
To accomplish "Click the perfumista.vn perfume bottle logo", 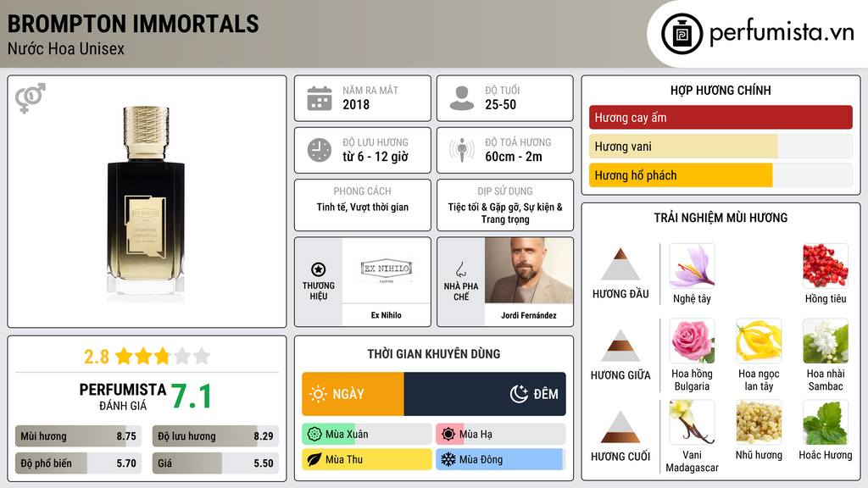I will tap(682, 34).
